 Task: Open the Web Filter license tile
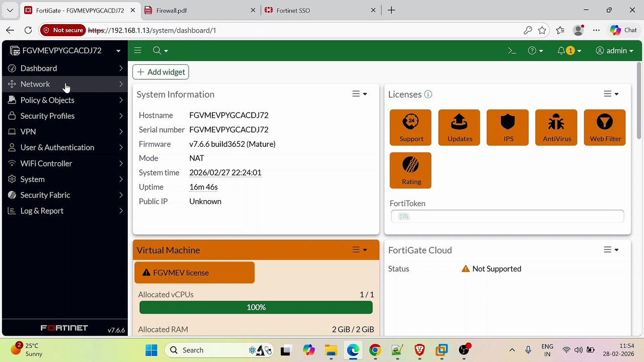(605, 128)
